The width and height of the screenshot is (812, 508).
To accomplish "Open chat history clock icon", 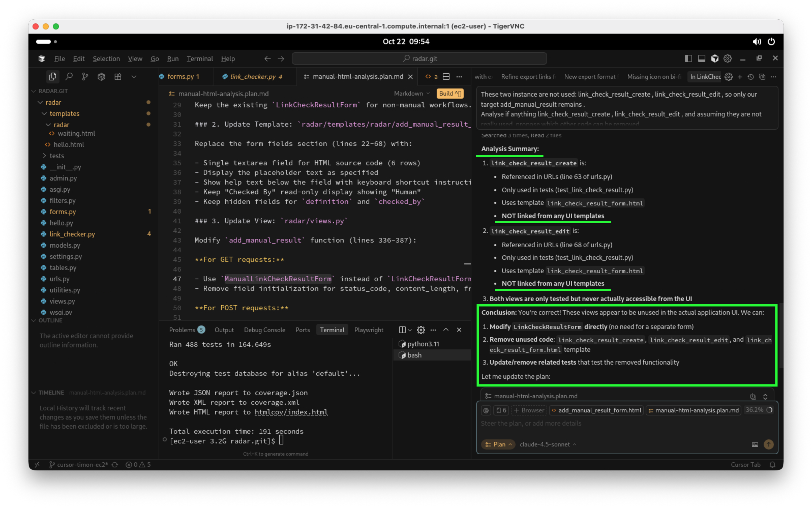I will coord(750,77).
